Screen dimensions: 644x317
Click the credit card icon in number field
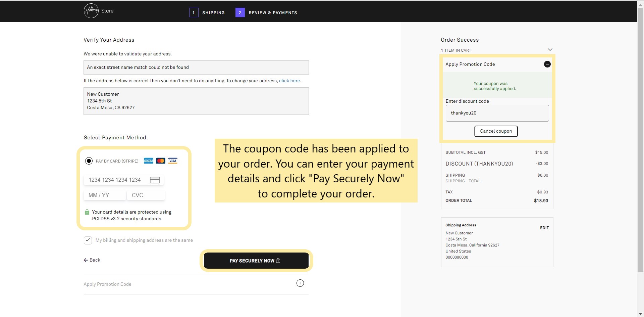click(155, 180)
